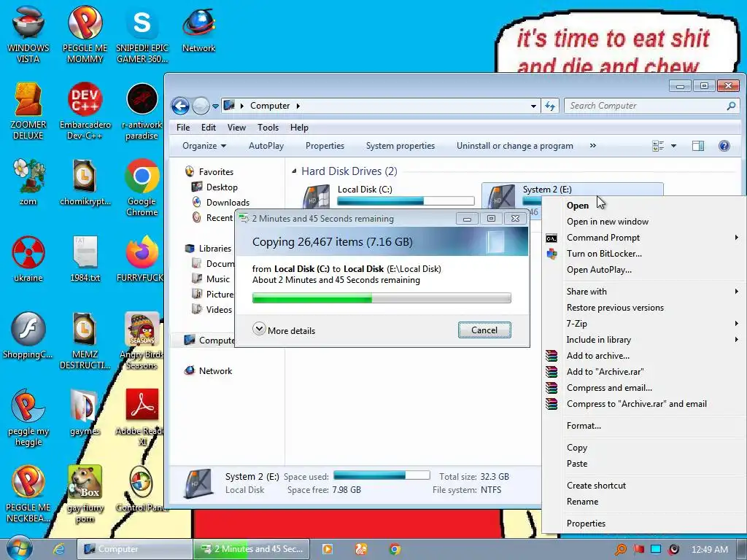Click the refresh button beside address bar

550,106
